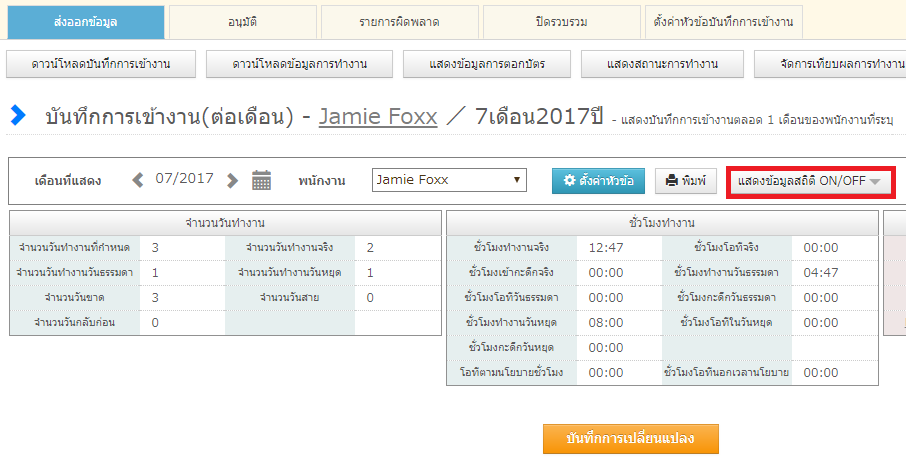The width and height of the screenshot is (906, 473).
Task: Open the Jamie Foxx employee dropdown
Action: click(449, 180)
